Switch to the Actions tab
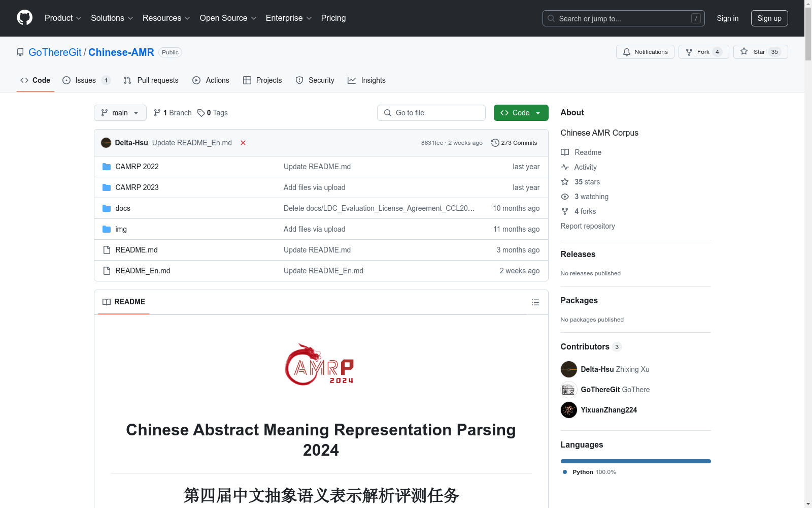This screenshot has width=812, height=508. (x=211, y=80)
